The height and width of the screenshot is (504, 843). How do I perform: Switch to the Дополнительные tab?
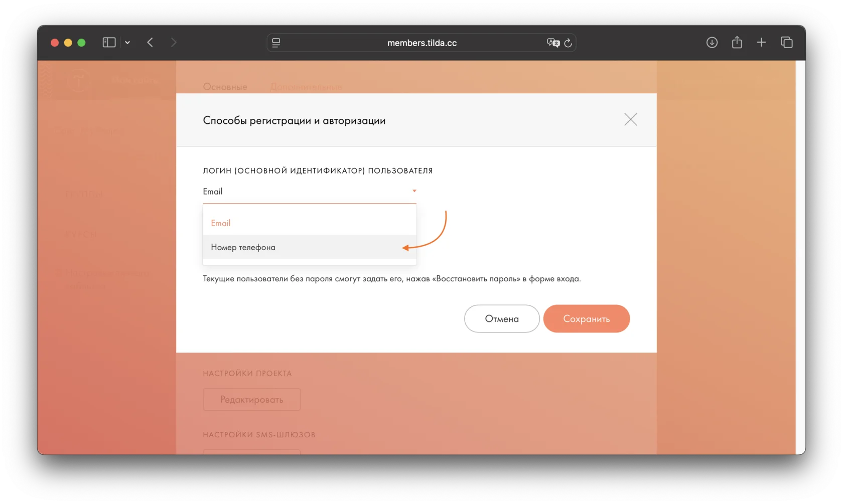click(306, 87)
